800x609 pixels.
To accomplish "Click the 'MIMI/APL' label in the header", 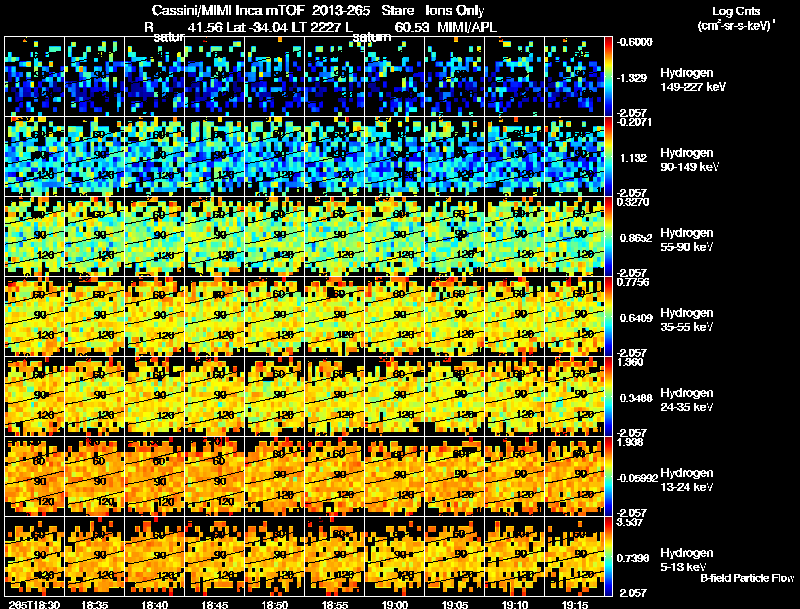I will [x=467, y=27].
